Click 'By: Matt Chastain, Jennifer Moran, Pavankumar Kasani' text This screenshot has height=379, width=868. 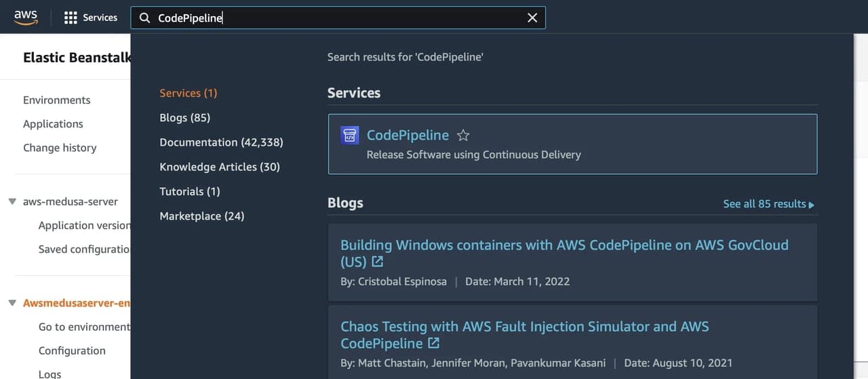click(x=473, y=363)
